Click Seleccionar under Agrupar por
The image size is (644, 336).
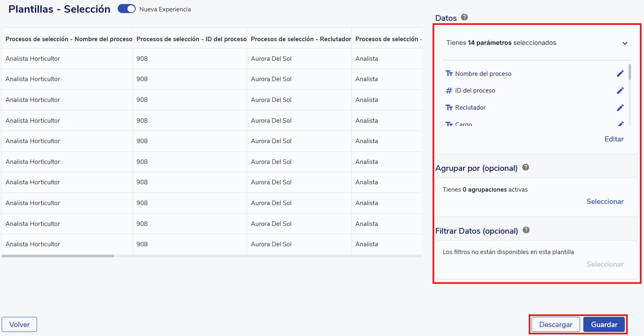coord(605,201)
